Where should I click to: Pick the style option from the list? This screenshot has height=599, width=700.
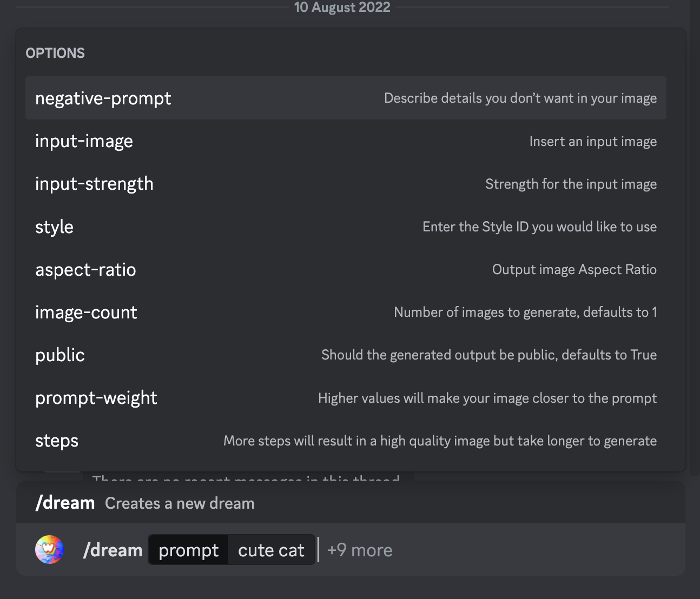coord(54,227)
